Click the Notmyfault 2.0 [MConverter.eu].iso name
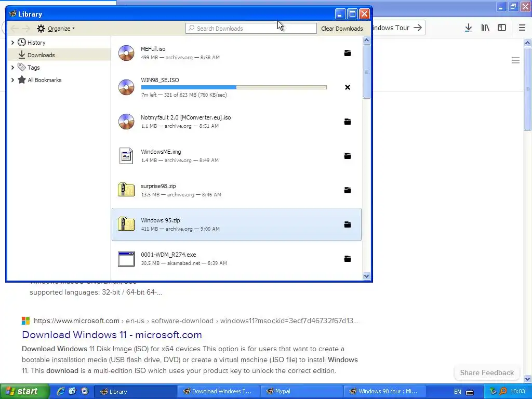 point(185,117)
